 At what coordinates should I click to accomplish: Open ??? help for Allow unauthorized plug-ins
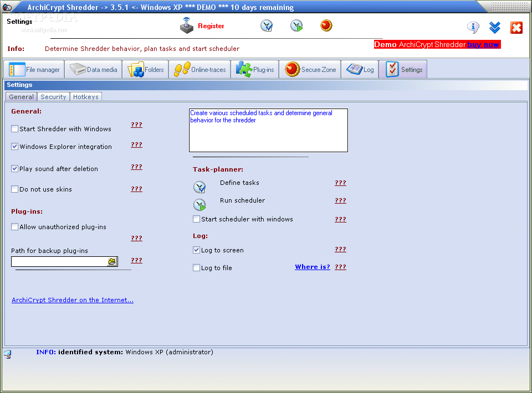click(136, 238)
